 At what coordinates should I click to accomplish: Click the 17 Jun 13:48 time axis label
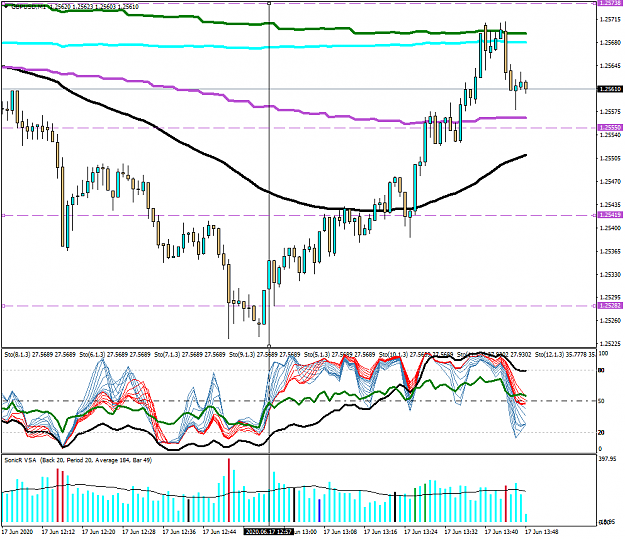542,532
